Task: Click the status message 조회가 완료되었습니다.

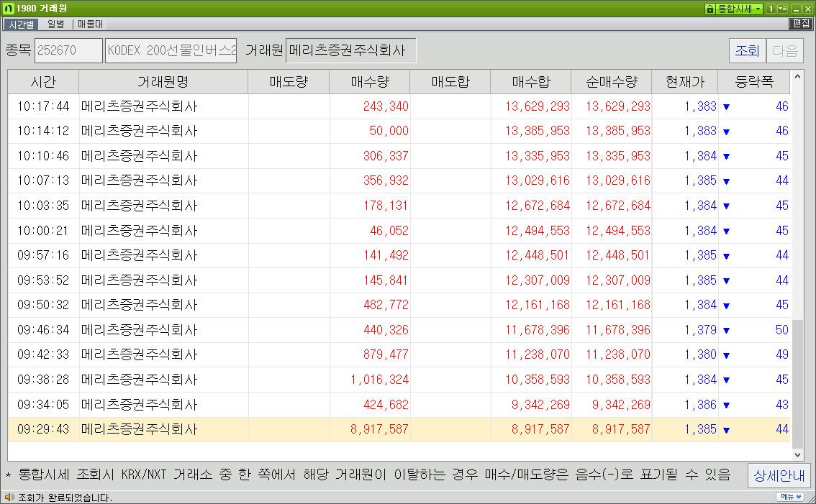Action: (x=65, y=498)
